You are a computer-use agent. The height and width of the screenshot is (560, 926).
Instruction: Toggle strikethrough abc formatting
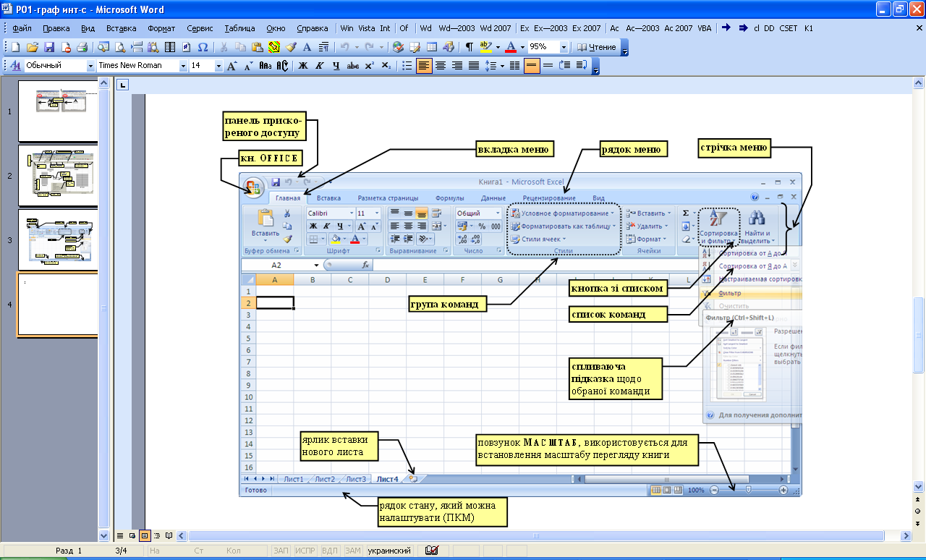point(353,65)
